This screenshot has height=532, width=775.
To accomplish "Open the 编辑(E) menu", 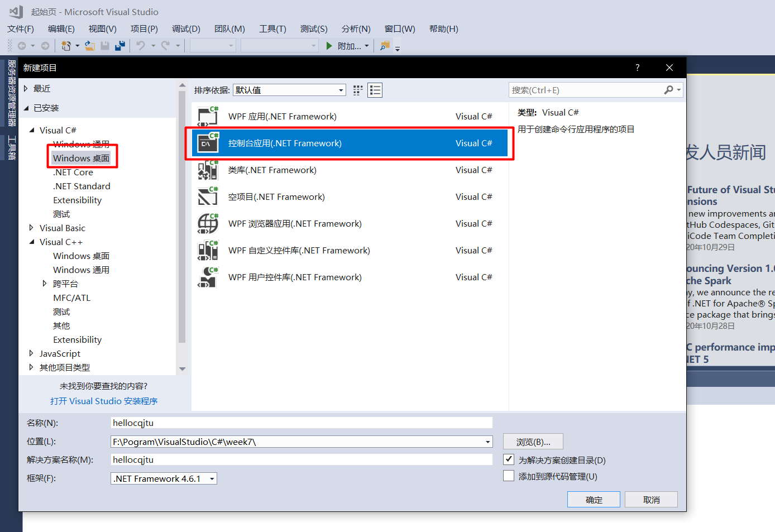I will (61, 28).
